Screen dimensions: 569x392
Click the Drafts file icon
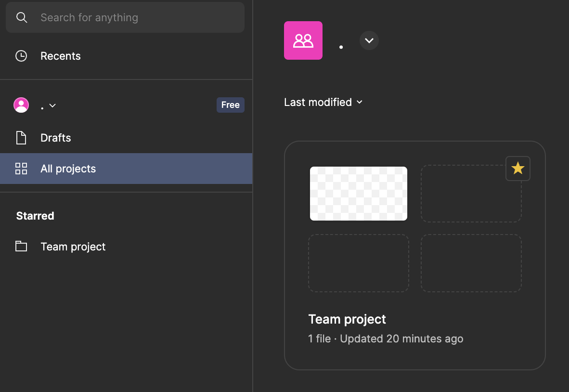[x=21, y=138]
